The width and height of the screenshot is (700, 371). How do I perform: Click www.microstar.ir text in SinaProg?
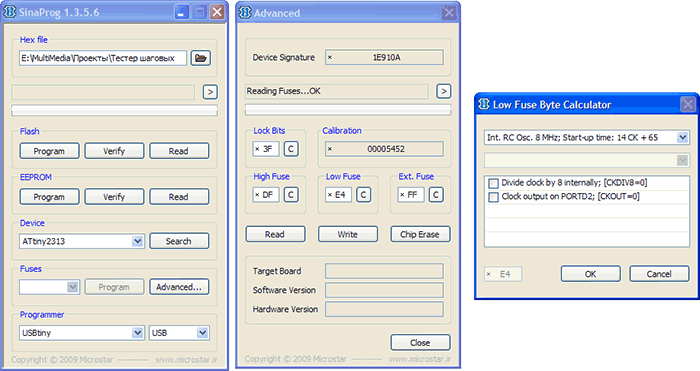pos(186,359)
